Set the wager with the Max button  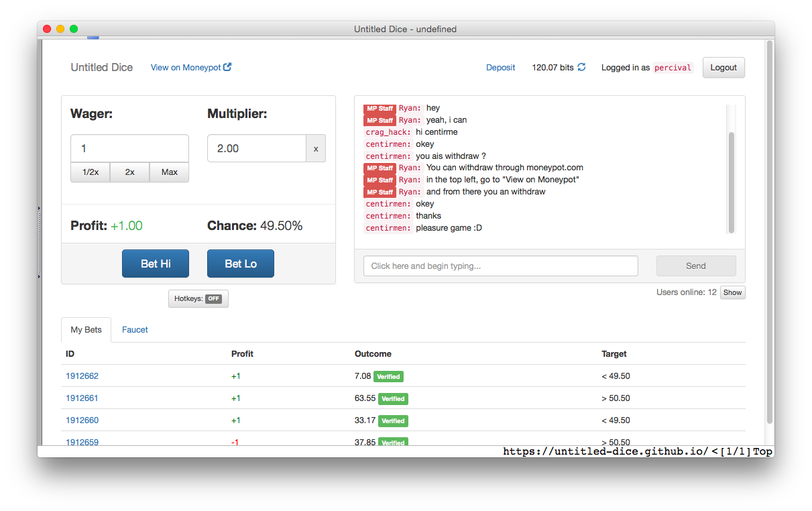pos(170,172)
